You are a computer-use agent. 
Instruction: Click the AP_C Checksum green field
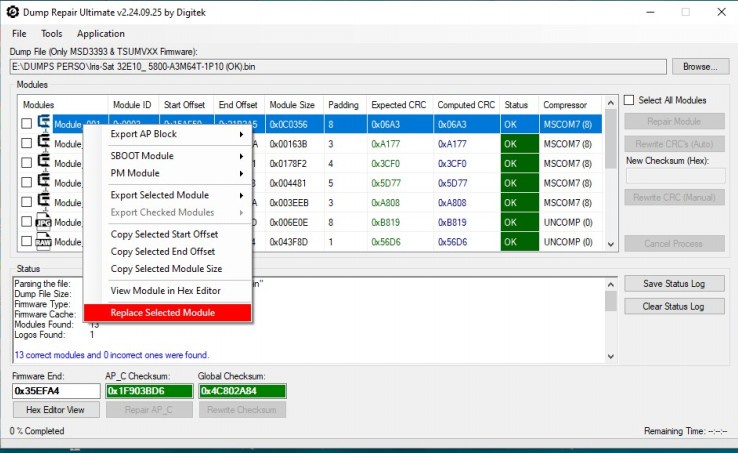149,391
